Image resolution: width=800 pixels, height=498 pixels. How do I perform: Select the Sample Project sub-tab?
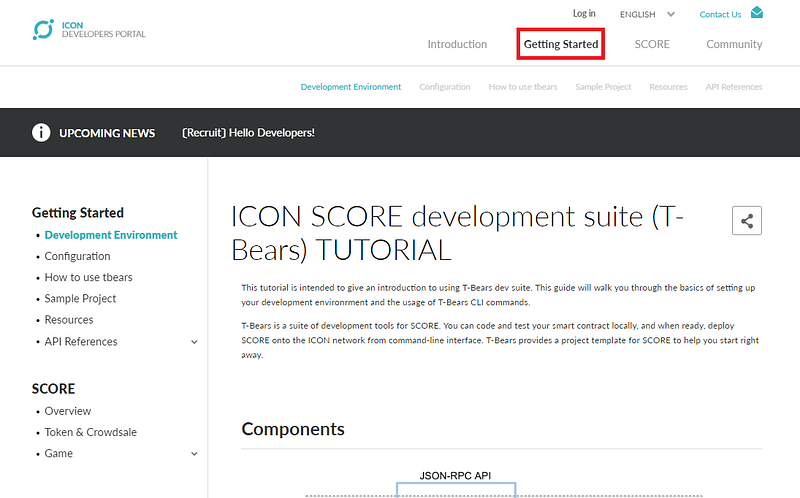(603, 87)
